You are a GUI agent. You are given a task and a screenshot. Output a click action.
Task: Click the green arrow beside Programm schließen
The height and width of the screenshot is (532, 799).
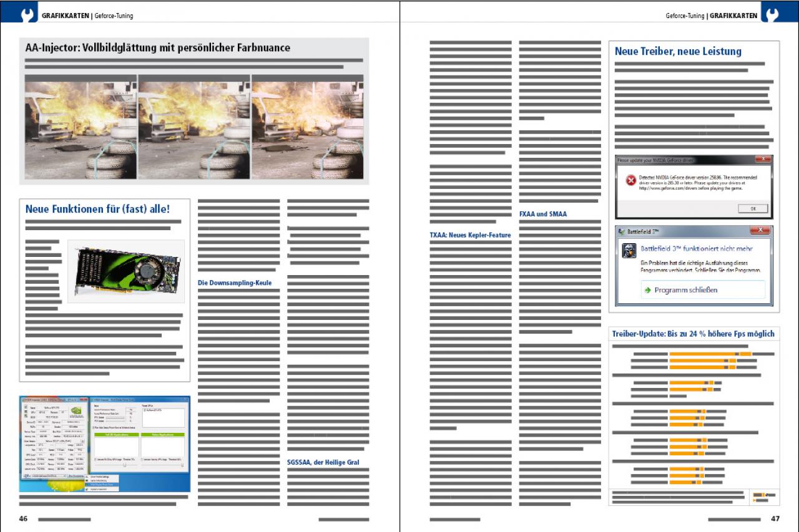point(648,290)
